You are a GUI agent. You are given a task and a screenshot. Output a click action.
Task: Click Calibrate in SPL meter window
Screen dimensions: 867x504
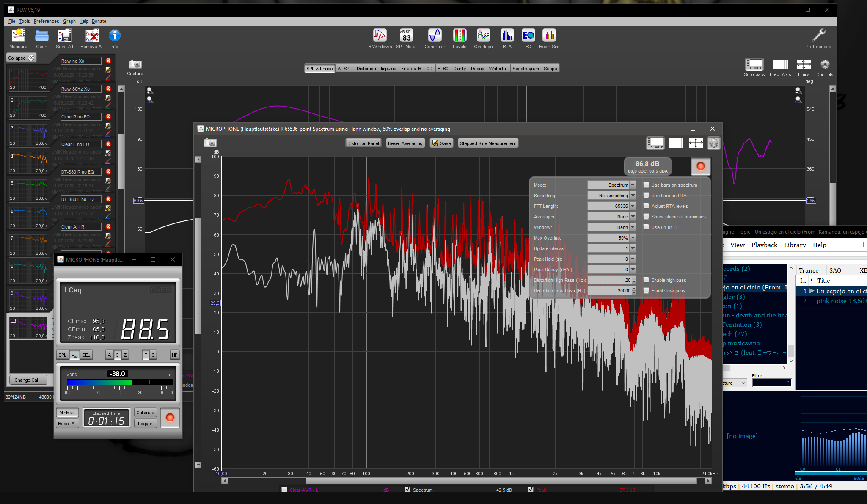click(145, 413)
